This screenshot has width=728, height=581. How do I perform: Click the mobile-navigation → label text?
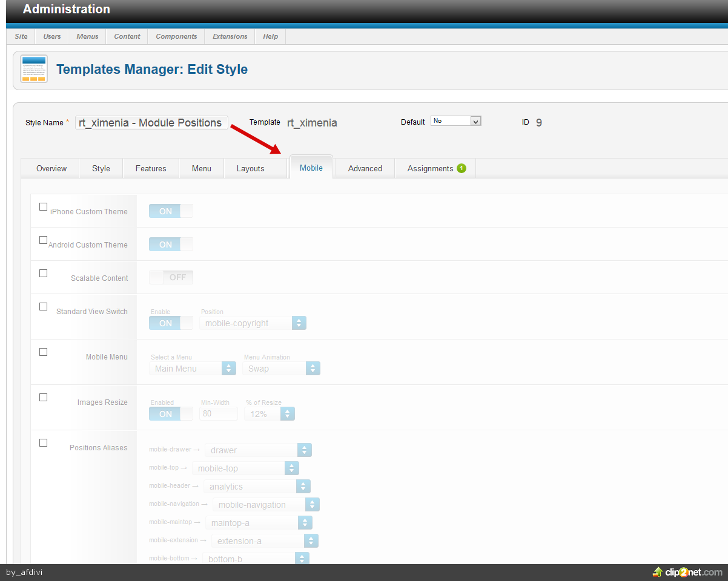[179, 504]
